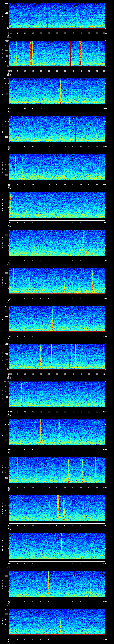Screen dimensions: 114x644
Task: Click the 42:00 end time label
Action: (x=105, y=412)
